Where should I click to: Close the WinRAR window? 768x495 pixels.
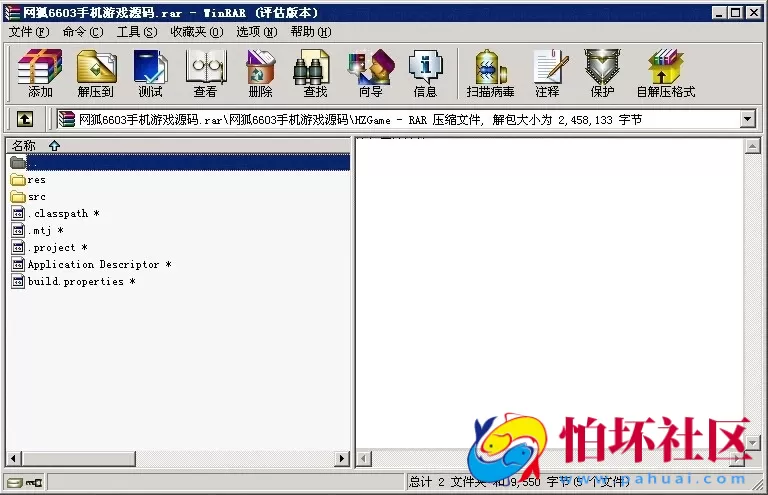[x=754, y=13]
